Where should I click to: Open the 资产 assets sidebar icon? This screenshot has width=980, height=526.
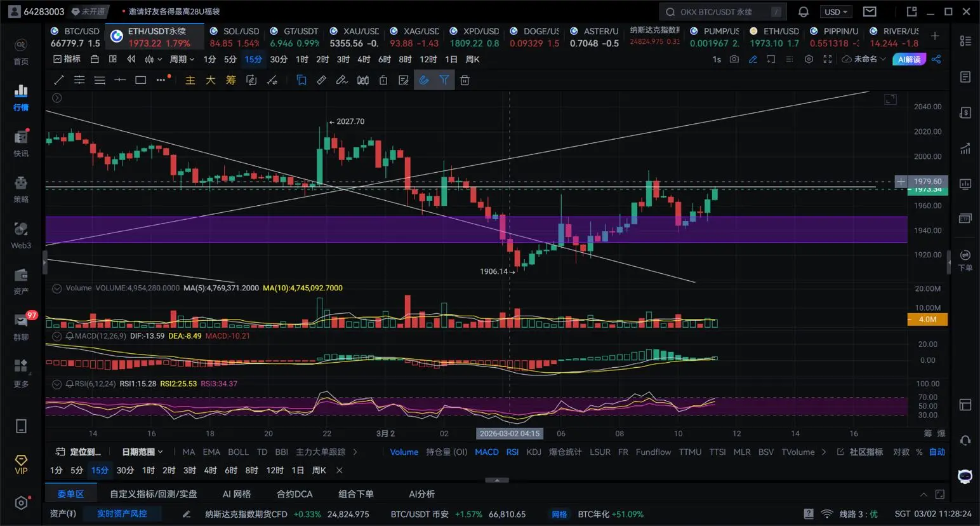click(x=21, y=281)
